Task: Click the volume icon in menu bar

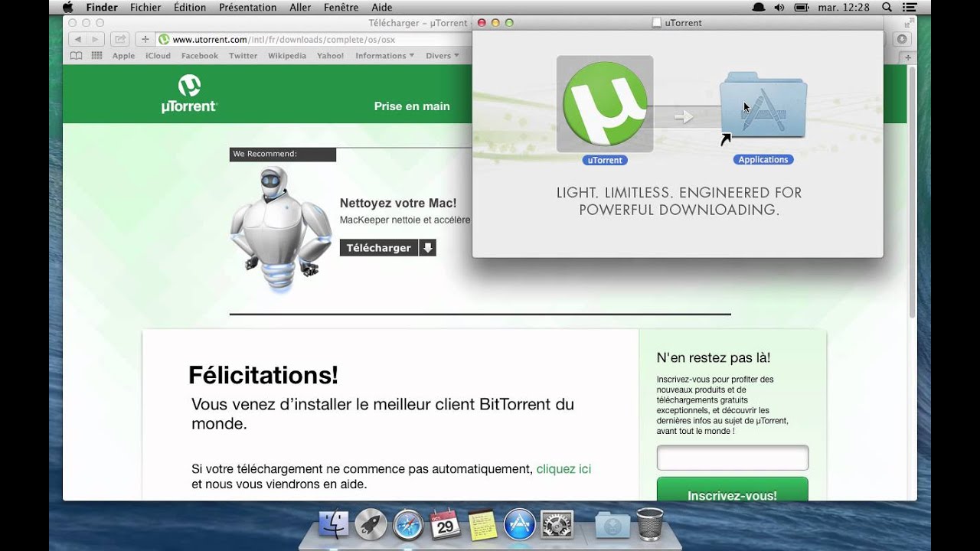Action: tap(779, 8)
